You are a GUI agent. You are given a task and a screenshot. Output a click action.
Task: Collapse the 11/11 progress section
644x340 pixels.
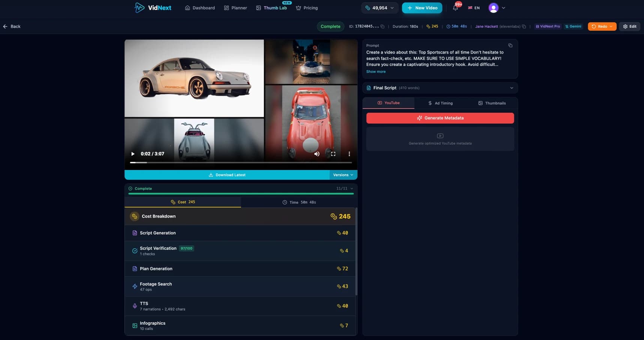(x=352, y=188)
